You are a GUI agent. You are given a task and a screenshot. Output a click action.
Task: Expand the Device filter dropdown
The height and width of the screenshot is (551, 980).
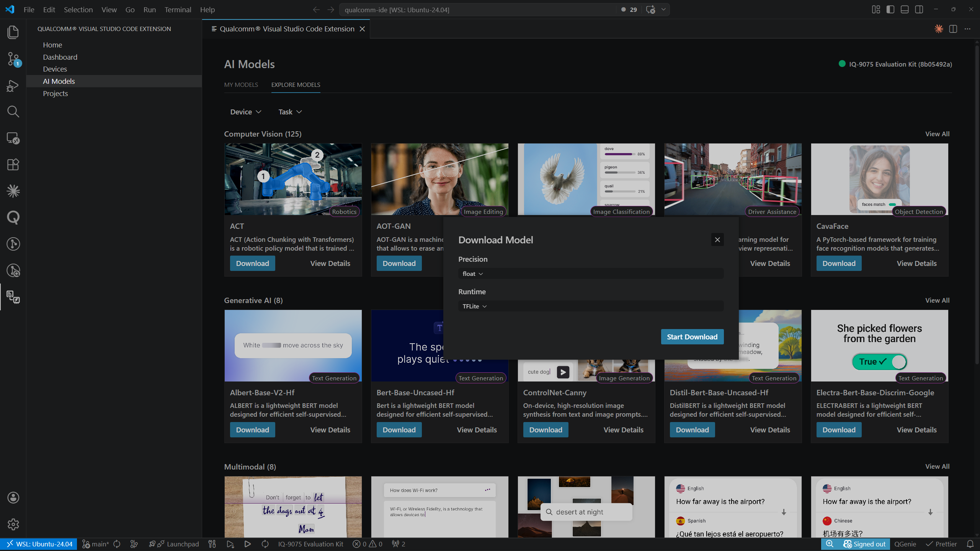(x=245, y=112)
